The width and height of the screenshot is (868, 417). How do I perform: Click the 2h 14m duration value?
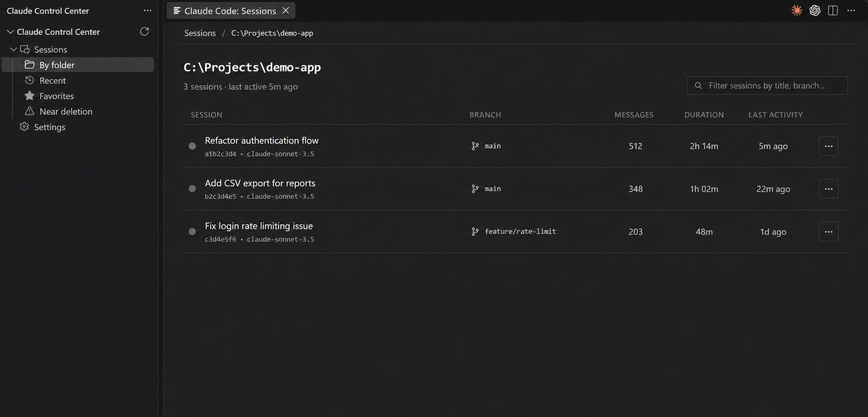point(704,146)
